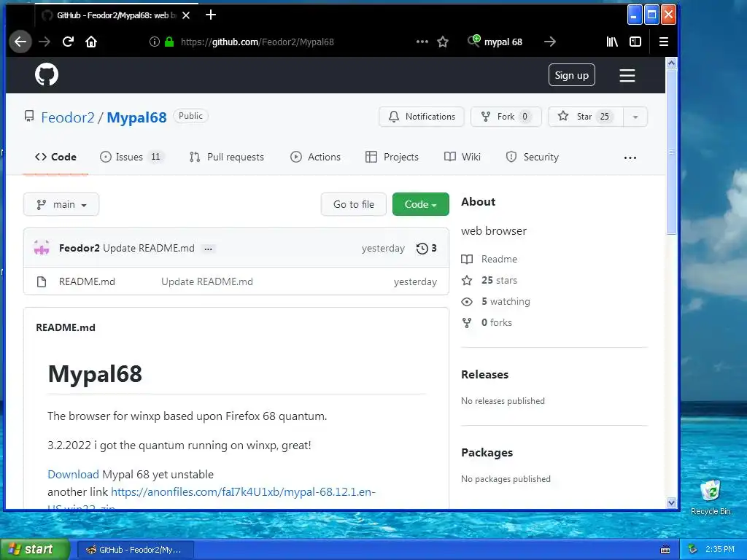Click the GitHub octocat logo
Image resolution: width=747 pixels, height=560 pixels.
point(47,75)
